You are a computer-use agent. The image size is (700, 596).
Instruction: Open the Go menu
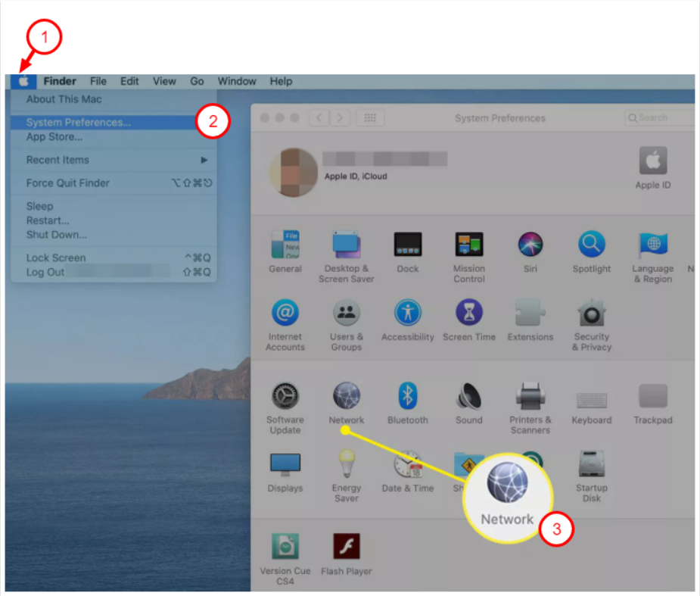[x=197, y=81]
